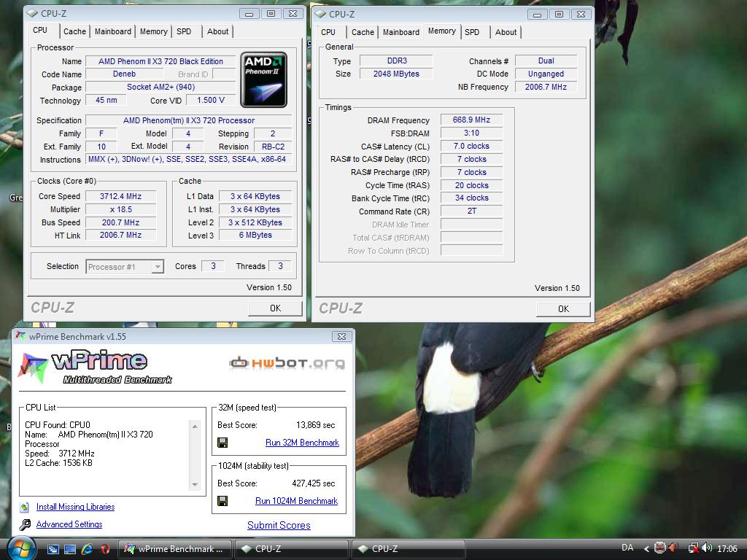747x560 pixels.
Task: Click the Command Rate value 2T
Action: (471, 211)
